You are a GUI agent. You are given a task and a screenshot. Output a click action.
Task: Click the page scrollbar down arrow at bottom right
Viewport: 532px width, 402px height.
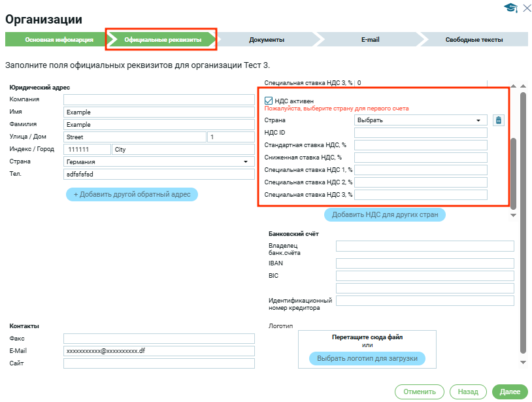[x=522, y=362]
